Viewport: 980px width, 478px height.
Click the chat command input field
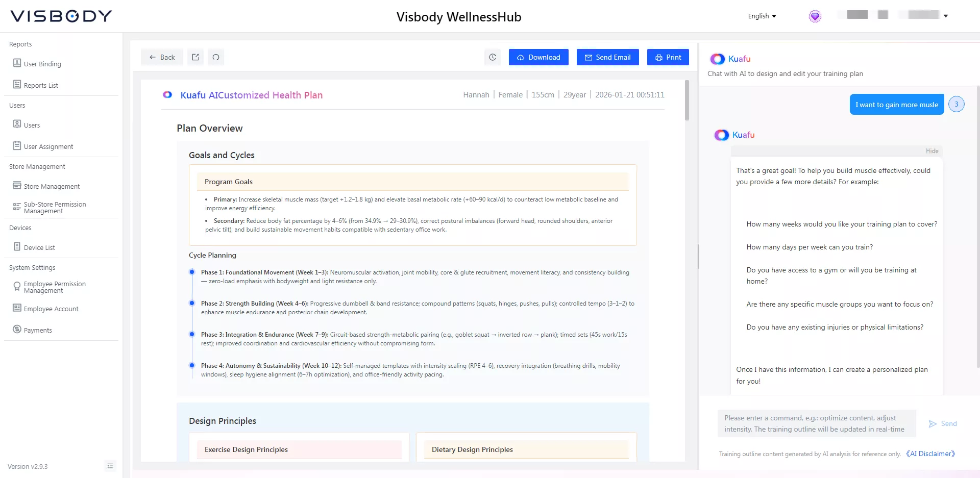click(816, 423)
